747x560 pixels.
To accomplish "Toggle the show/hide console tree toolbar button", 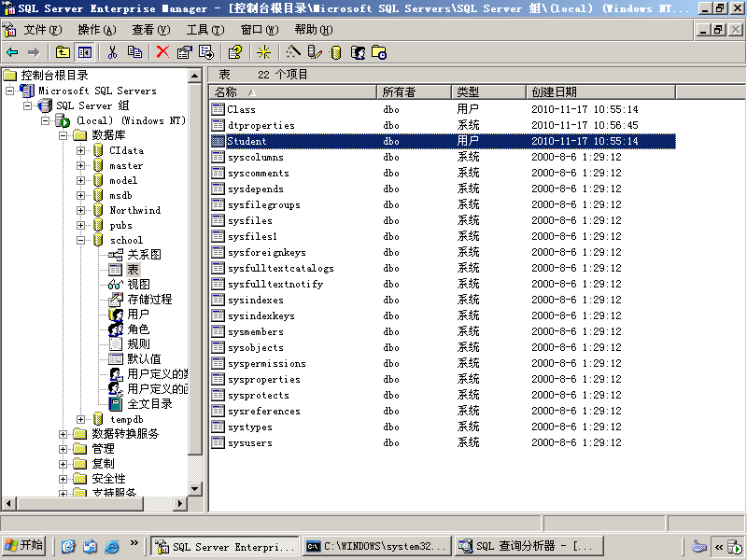I will tap(85, 52).
